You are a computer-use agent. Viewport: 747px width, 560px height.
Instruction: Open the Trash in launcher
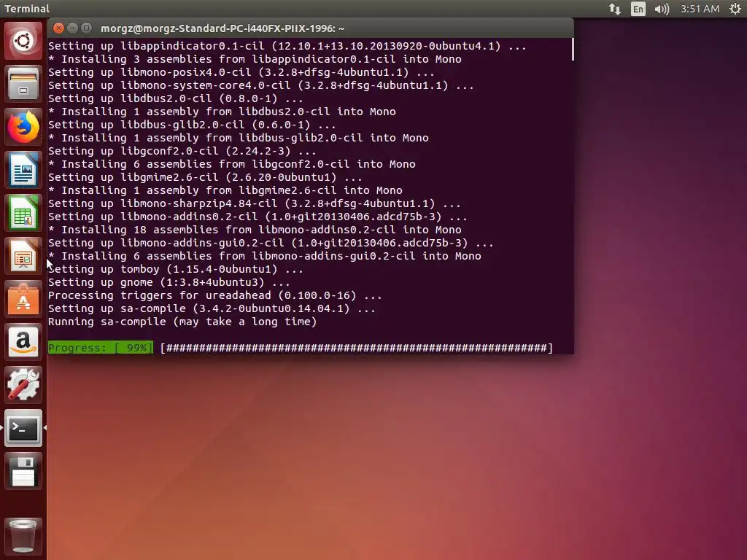click(23, 536)
